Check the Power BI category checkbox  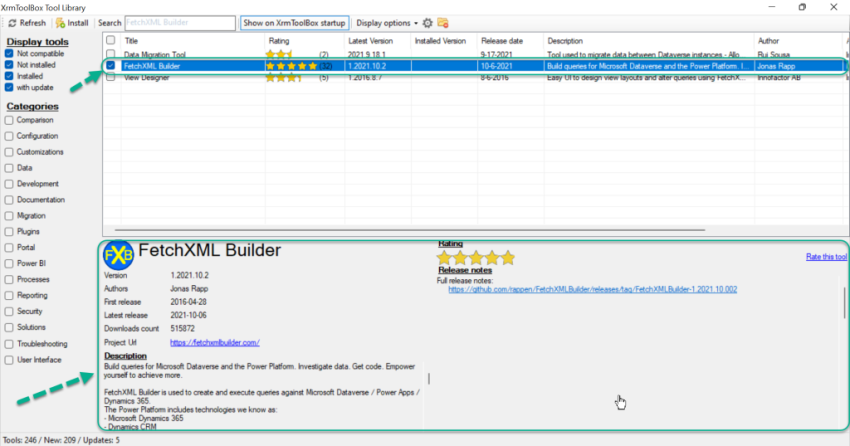pos(9,264)
